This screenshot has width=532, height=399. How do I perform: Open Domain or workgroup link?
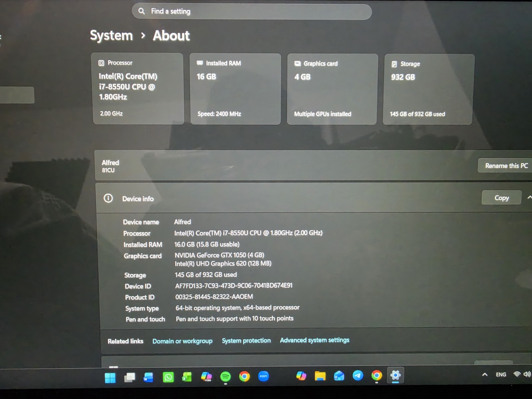[x=182, y=341]
